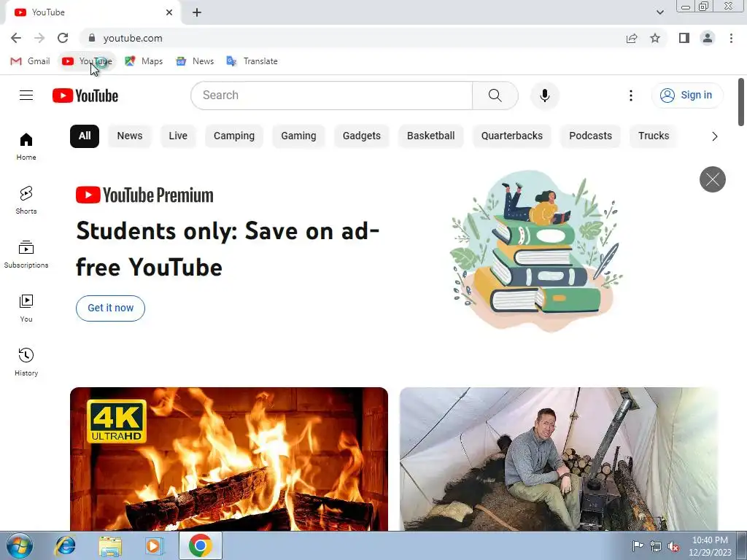Open News bookmark

[195, 61]
